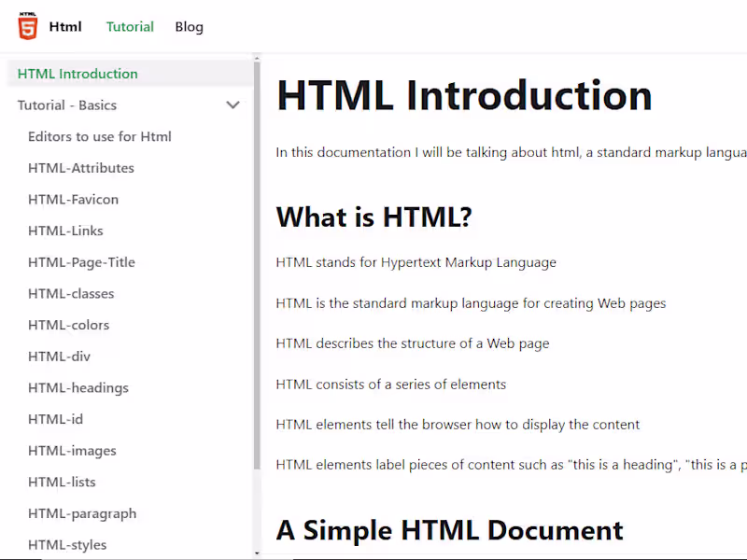Switch to the Tutorial nav item
Image resolution: width=747 pixels, height=560 pixels.
tap(130, 27)
